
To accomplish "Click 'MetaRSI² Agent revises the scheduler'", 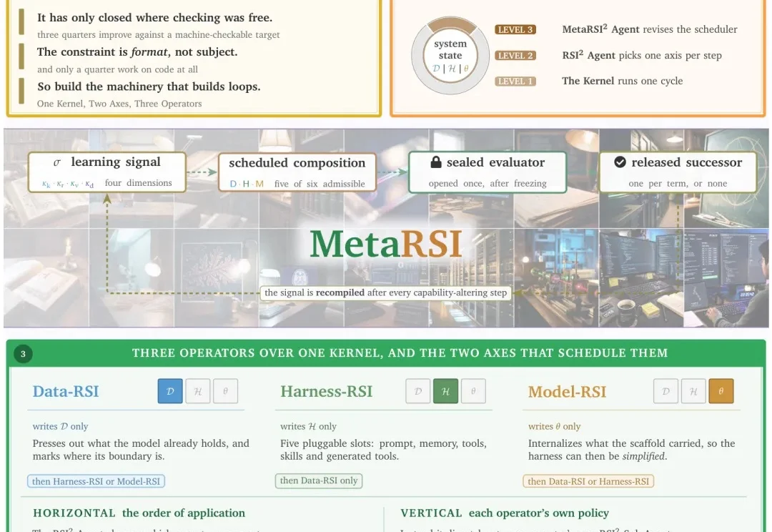I will point(650,29).
